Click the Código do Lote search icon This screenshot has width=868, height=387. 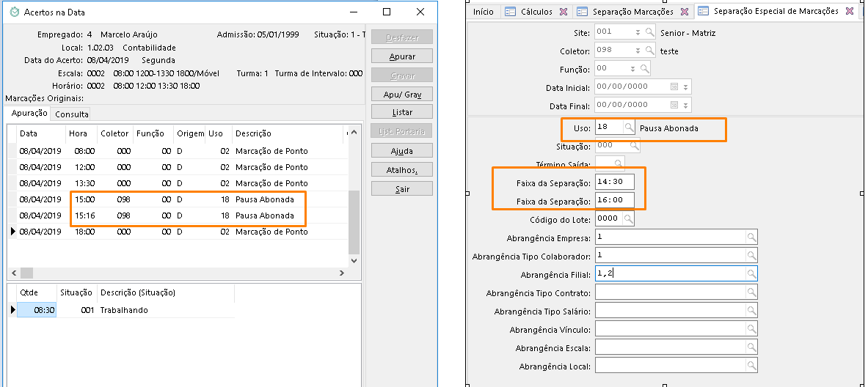tap(628, 219)
